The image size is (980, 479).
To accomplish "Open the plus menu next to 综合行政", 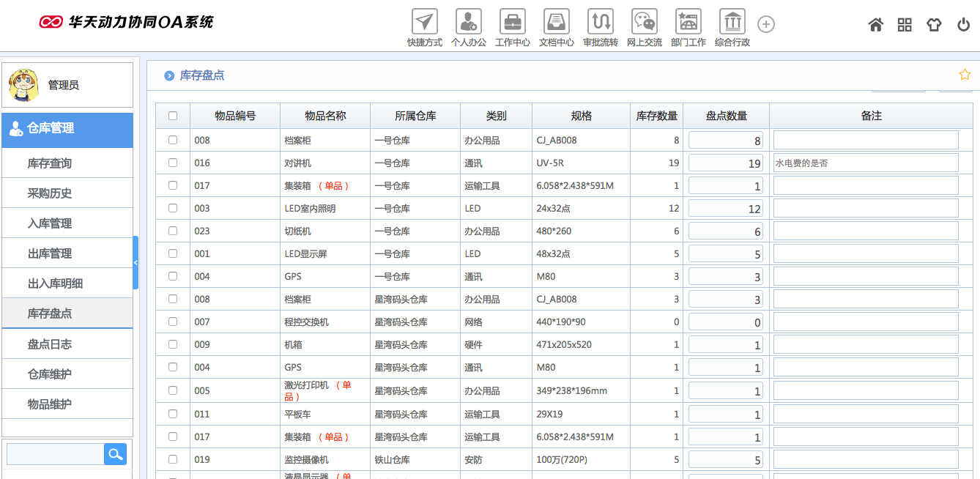I will click(x=766, y=24).
